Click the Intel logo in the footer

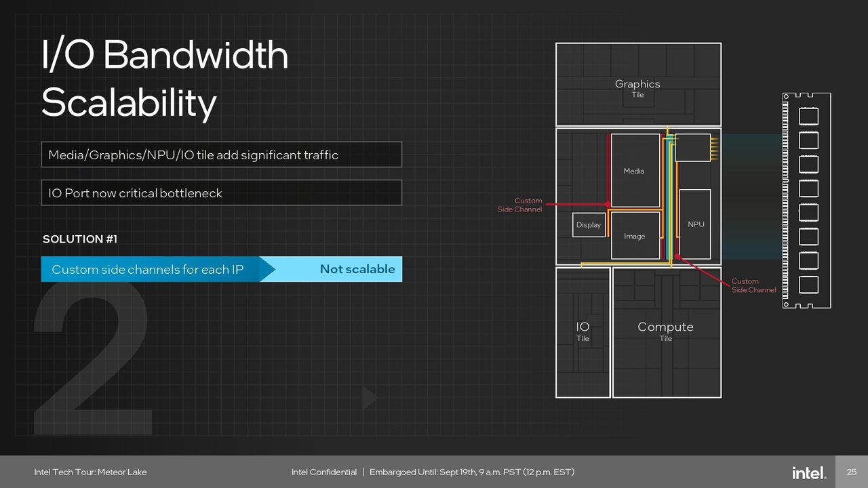tap(809, 472)
